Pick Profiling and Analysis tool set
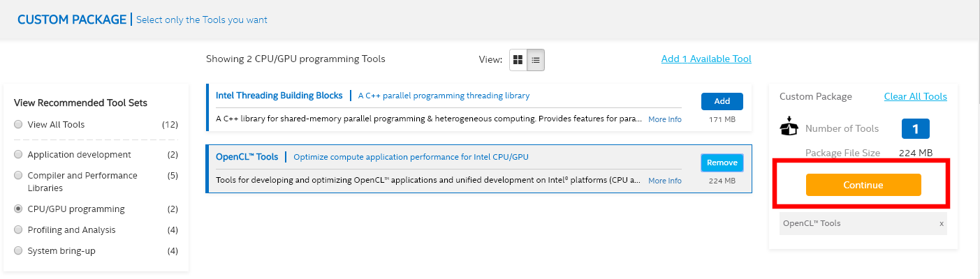Image resolution: width=980 pixels, height=279 pixels. click(x=18, y=230)
